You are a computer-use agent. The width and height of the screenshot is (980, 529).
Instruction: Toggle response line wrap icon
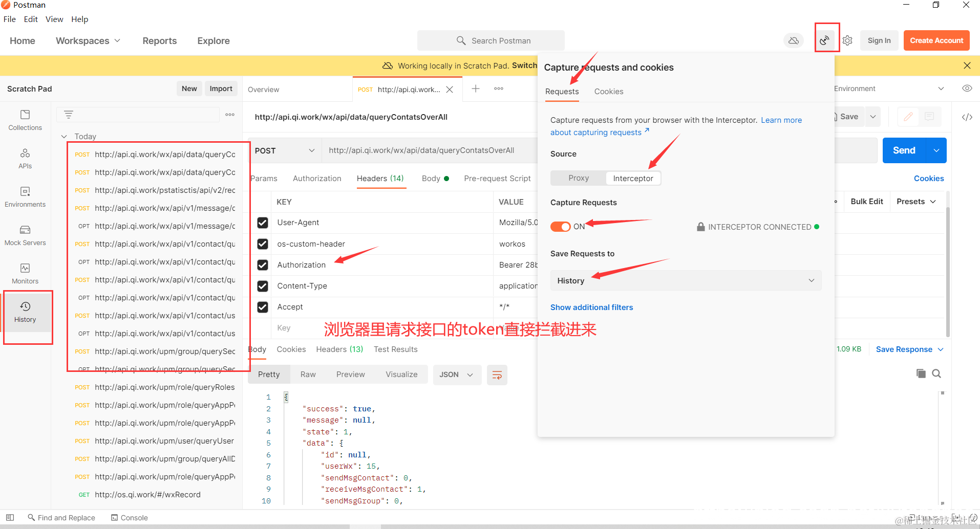pyautogui.click(x=497, y=375)
